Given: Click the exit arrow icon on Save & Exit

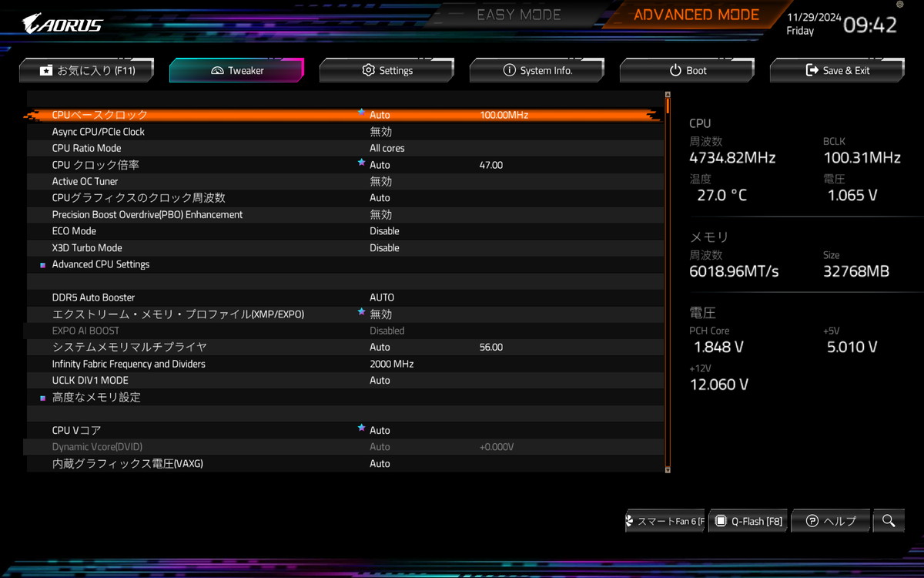Looking at the screenshot, I should [812, 70].
